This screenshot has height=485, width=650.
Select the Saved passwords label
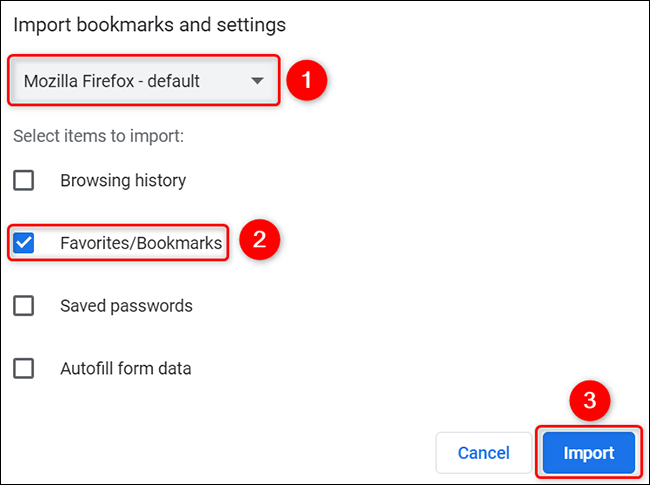coord(126,306)
